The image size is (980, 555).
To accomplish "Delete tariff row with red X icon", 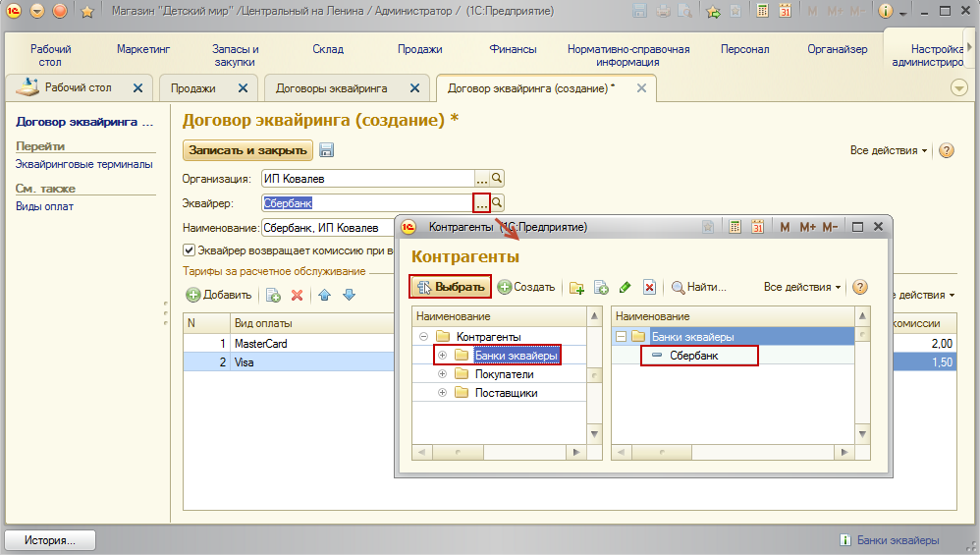I will click(x=297, y=295).
